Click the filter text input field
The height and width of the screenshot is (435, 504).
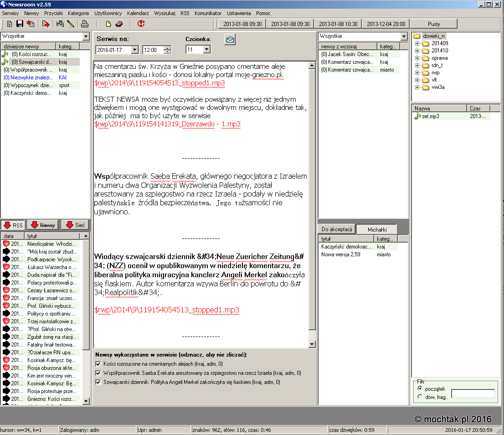tap(473, 394)
